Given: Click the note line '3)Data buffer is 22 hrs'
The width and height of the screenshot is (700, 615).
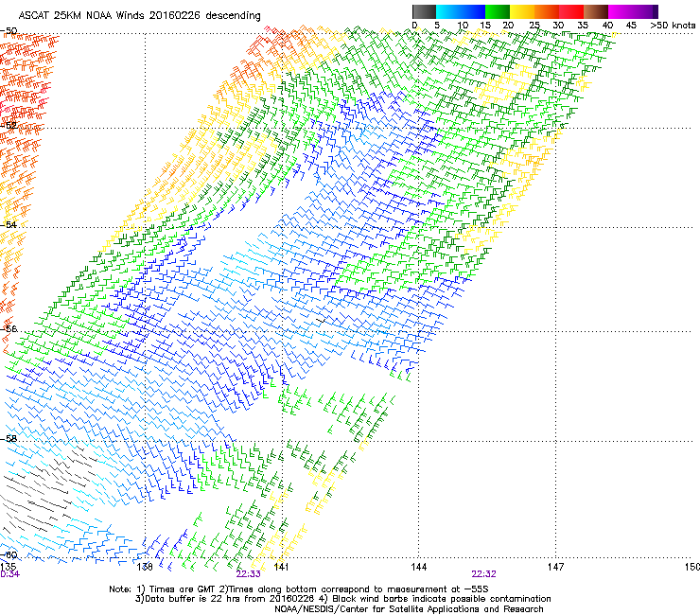Looking at the screenshot, I should point(342,599).
